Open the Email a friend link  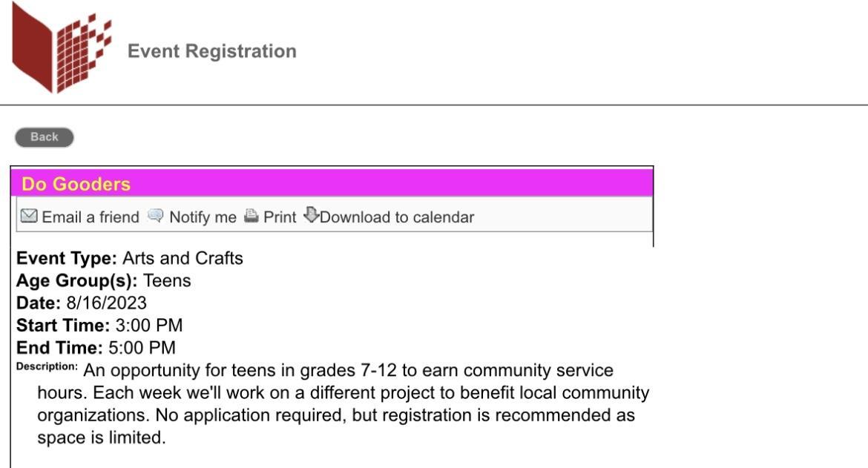click(x=90, y=217)
